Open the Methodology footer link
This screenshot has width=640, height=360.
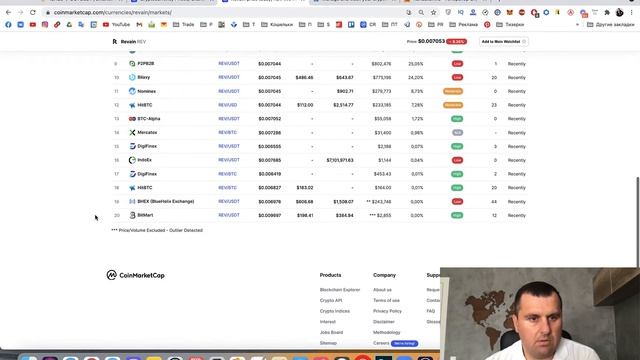point(387,332)
